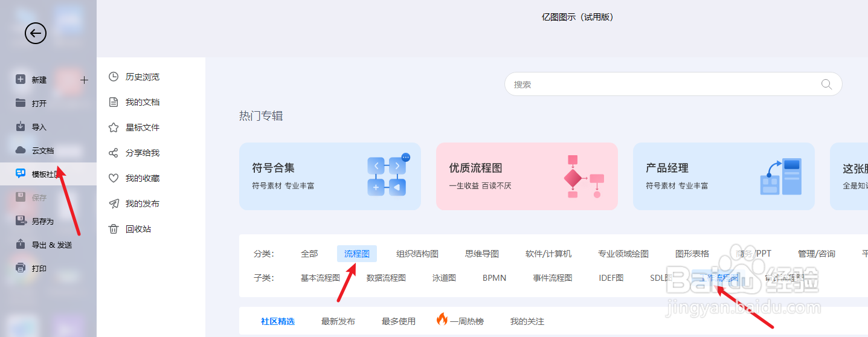Open the 优质流程图 album card
Image resolution: width=868 pixels, height=337 pixels.
(527, 176)
